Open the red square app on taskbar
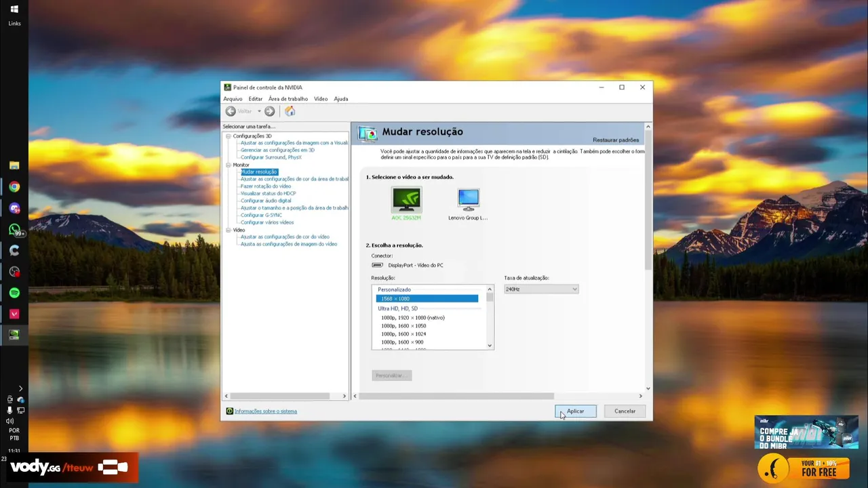This screenshot has width=868, height=488. pos(14,314)
